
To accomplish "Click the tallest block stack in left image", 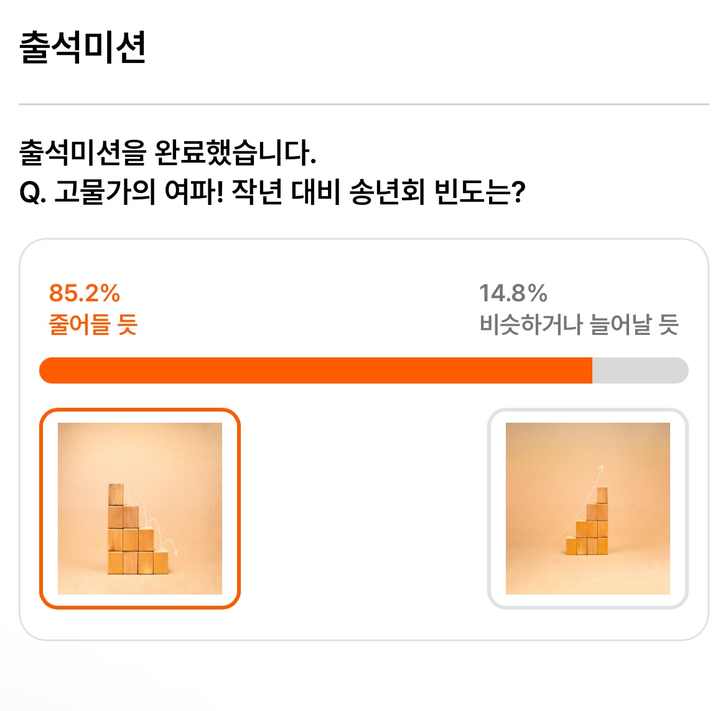I will click(116, 529).
